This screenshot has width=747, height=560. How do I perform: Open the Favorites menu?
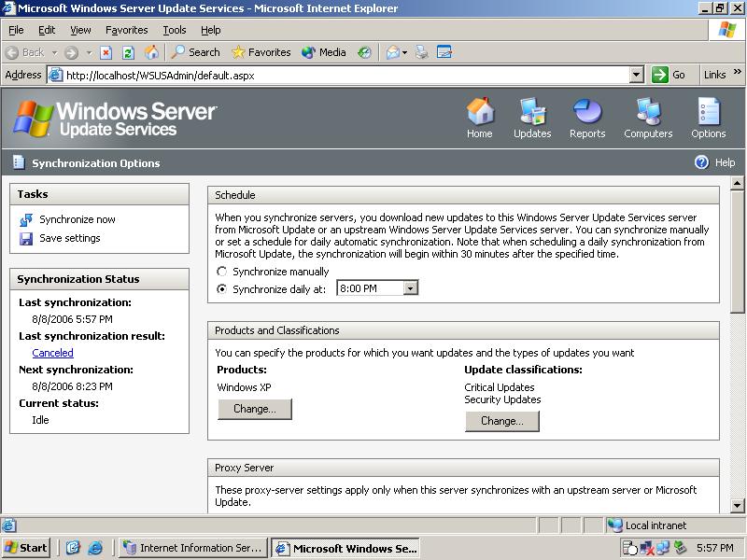(x=127, y=30)
